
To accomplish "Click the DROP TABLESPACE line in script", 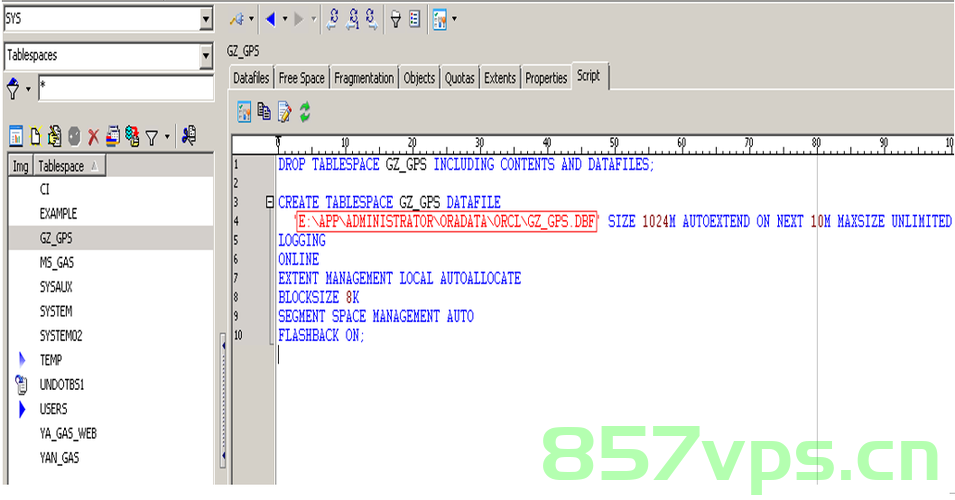I will tap(466, 164).
